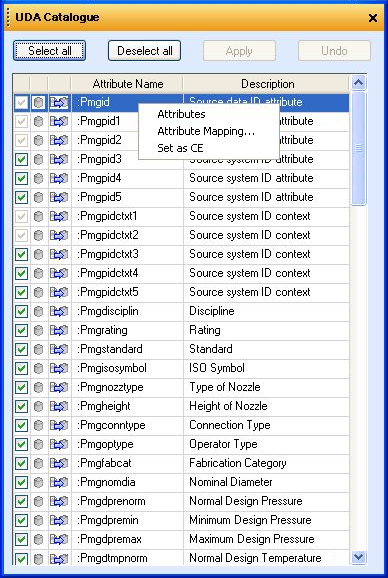
Task: Click the database cylinder icon for :Pmgdpremax
Action: pos(38,539)
